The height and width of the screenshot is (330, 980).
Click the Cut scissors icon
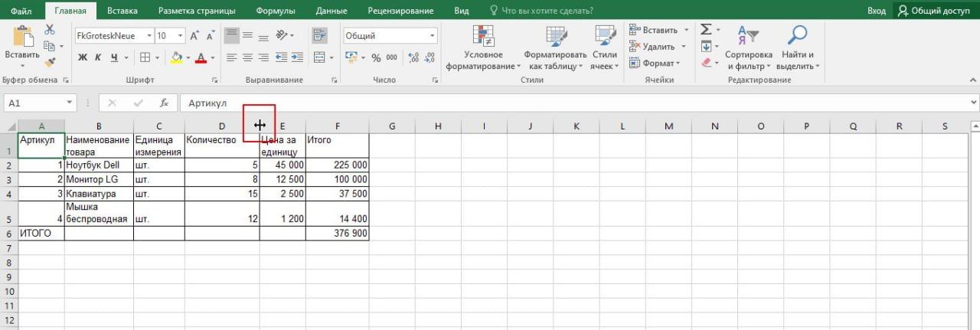[50, 30]
